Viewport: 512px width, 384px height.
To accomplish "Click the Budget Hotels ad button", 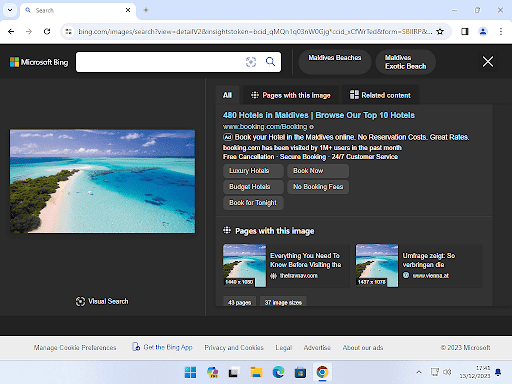I will 253,187.
